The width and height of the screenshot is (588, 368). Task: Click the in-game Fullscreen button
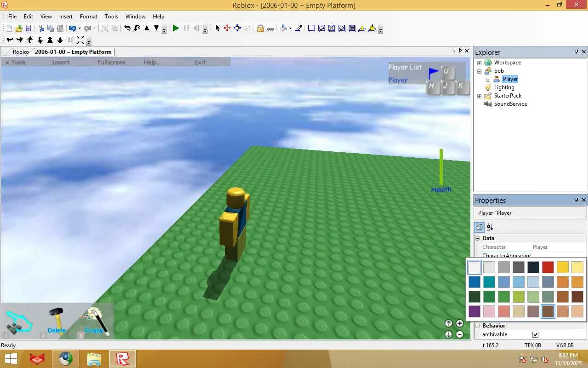tap(112, 62)
